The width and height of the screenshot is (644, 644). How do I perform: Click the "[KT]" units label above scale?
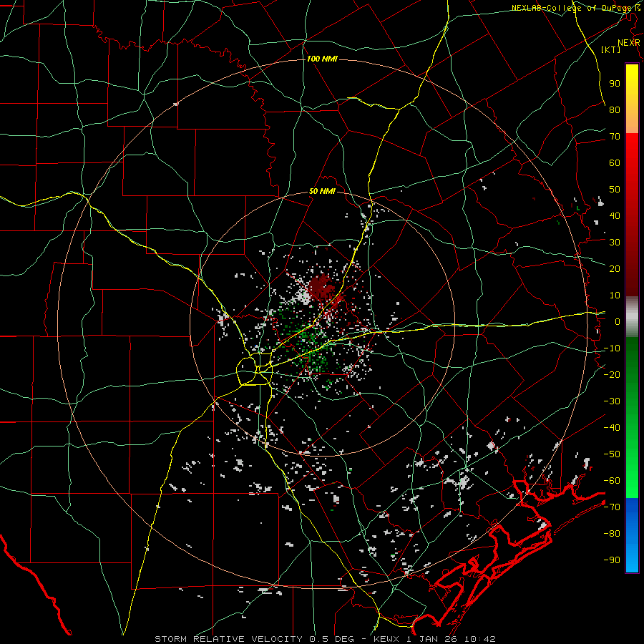pos(611,49)
